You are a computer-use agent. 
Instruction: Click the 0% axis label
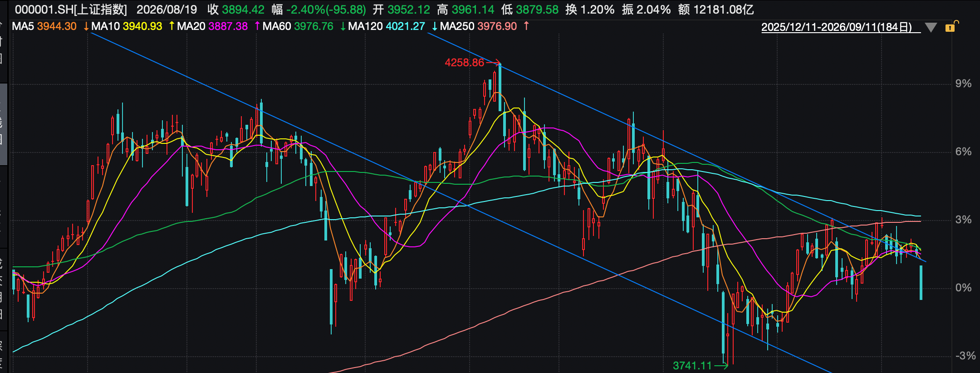click(x=963, y=288)
